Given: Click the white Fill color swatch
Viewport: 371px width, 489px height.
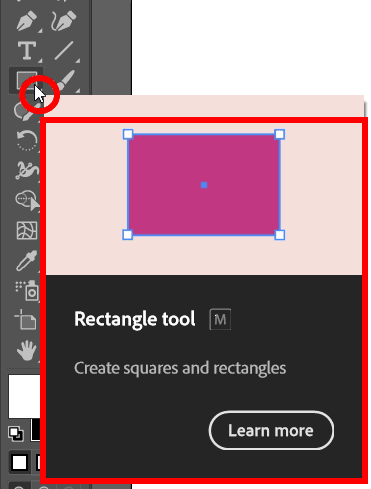Looking at the screenshot, I should pyautogui.click(x=24, y=397).
